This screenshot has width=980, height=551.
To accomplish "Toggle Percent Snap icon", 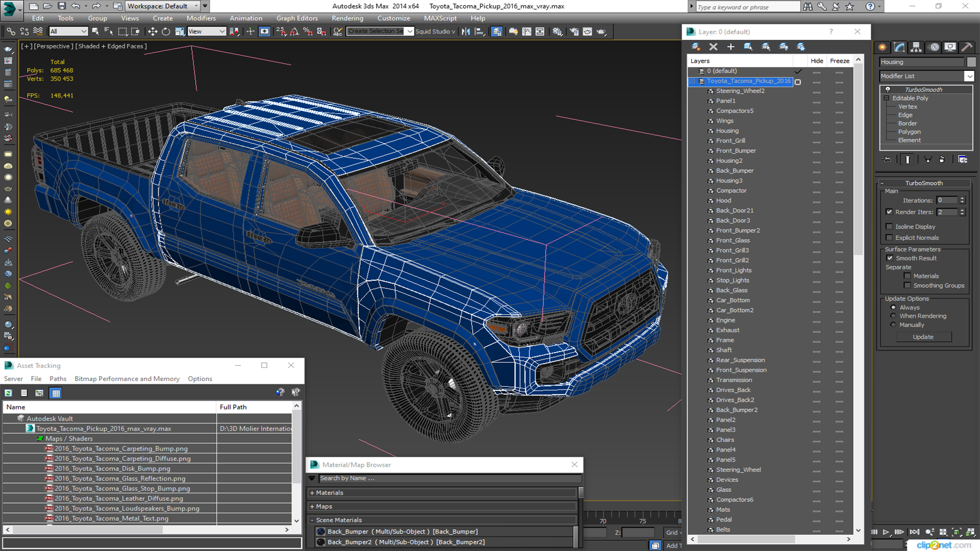I will click(x=308, y=32).
